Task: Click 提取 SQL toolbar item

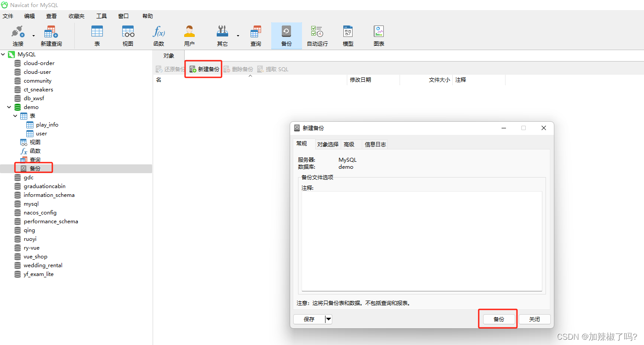Action: [x=273, y=69]
